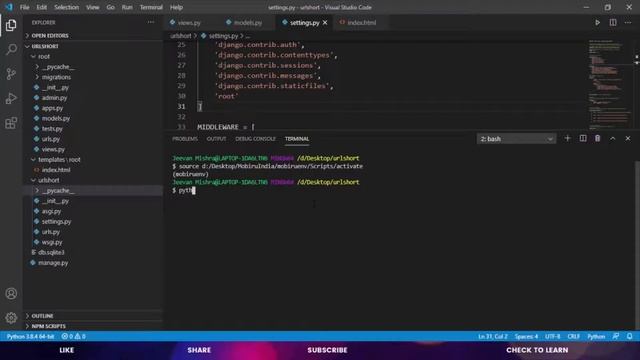The width and height of the screenshot is (640, 360).
Task: Maximize the terminal panel size
Action: [613, 138]
